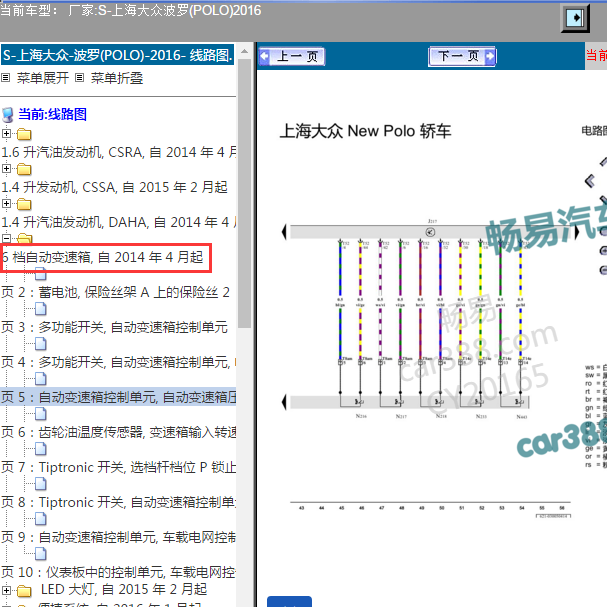Click the page icon for 页 5 自动变速箱控制单元
The image size is (607, 607).
point(41,379)
